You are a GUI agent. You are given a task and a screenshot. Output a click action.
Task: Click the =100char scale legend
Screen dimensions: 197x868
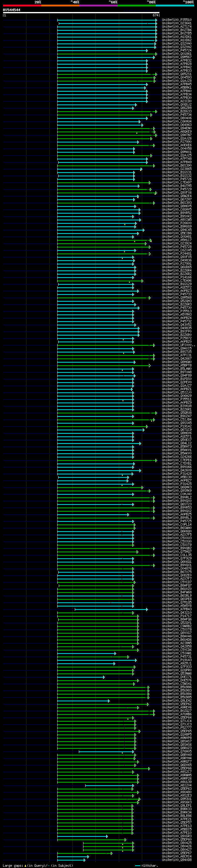pyautogui.click(x=146, y=865)
